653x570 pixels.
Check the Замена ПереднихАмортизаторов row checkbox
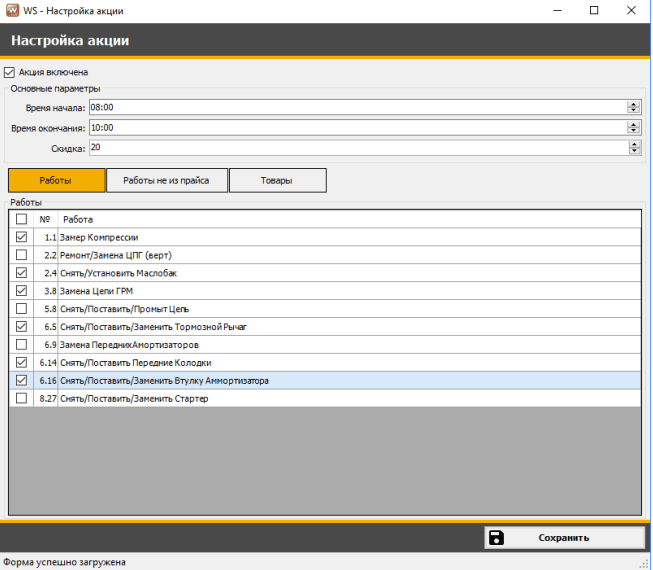[x=22, y=344]
